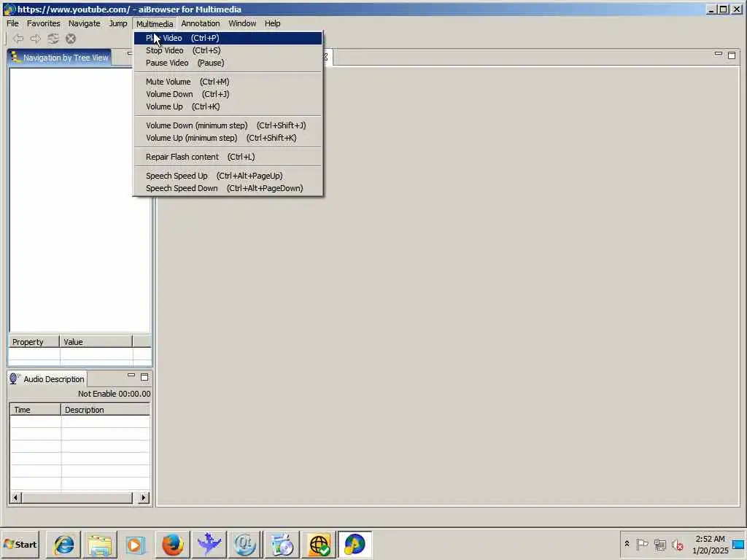The width and height of the screenshot is (747, 560).
Task: Select Play Video menu entry
Action: point(228,38)
